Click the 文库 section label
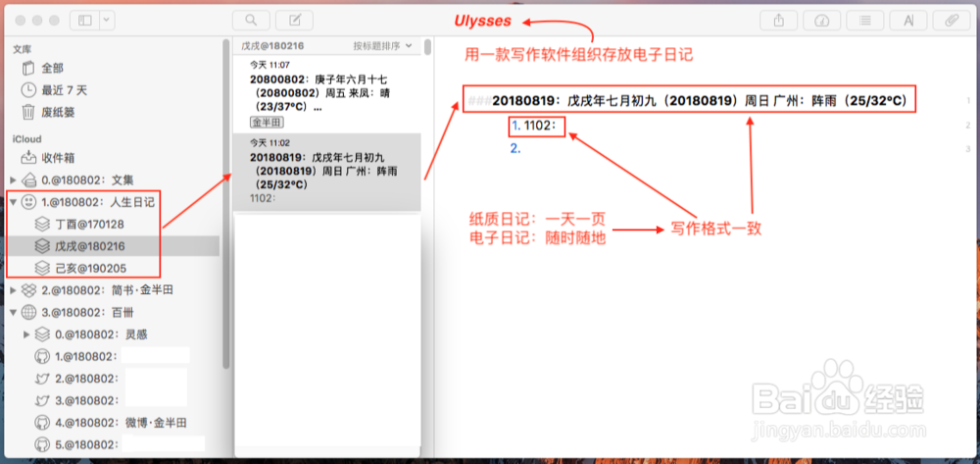 pyautogui.click(x=23, y=49)
